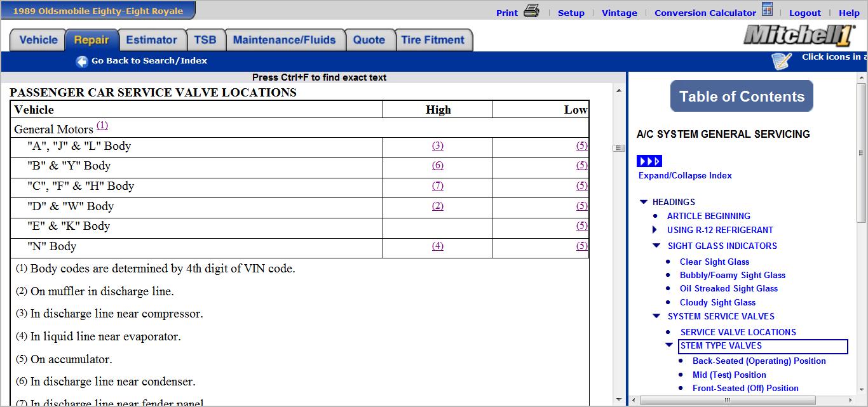Open the USING R-12 REFRIGERANT entry
Viewport: 868px width, 407px height.
pyautogui.click(x=720, y=230)
